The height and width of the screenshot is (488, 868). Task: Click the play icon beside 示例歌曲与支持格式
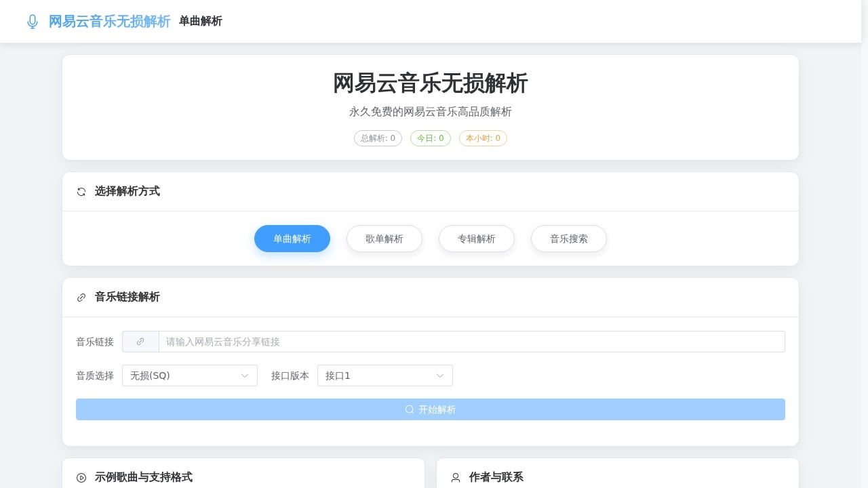point(81,477)
